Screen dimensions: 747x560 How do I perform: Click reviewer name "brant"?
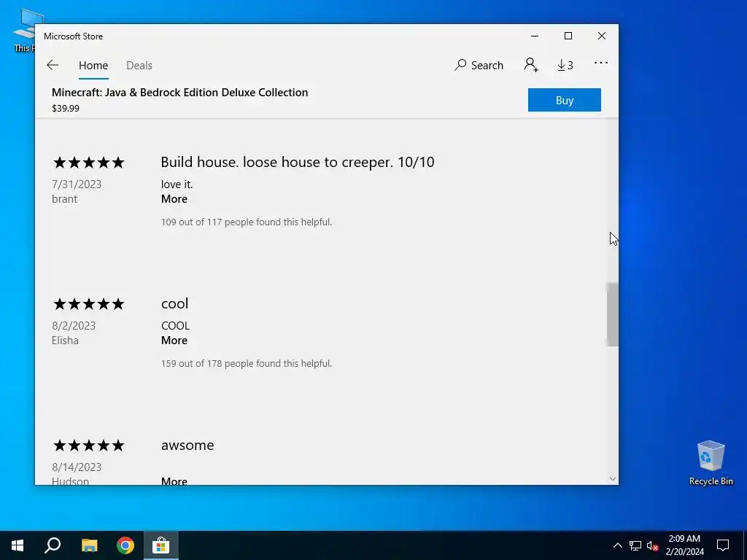(x=64, y=199)
